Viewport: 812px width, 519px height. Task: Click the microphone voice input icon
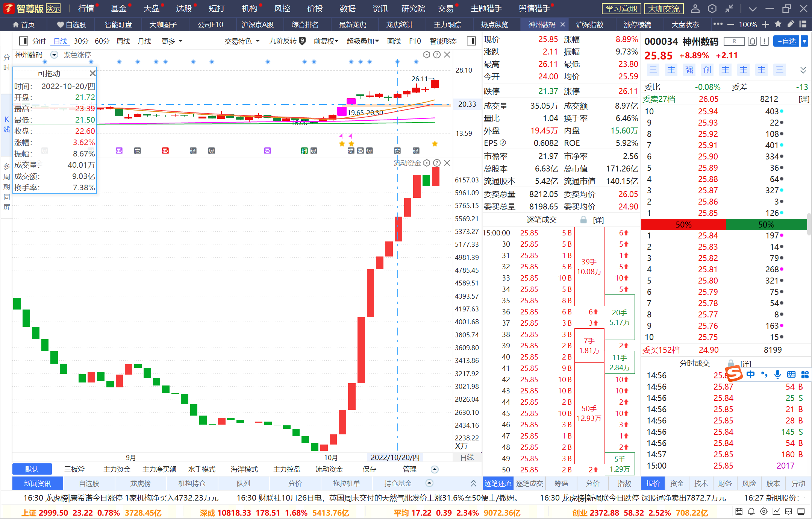click(777, 374)
